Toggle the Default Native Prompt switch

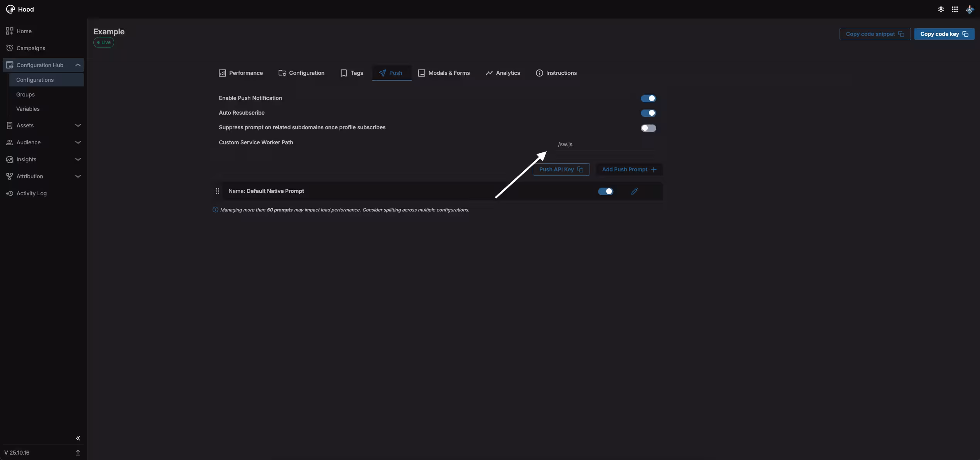(605, 191)
